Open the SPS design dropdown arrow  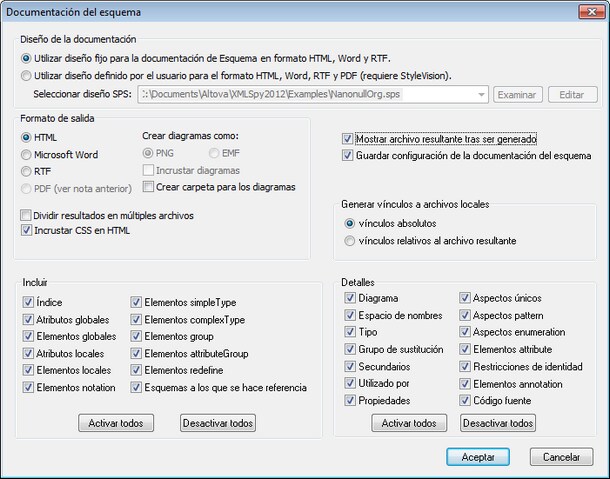tap(481, 95)
